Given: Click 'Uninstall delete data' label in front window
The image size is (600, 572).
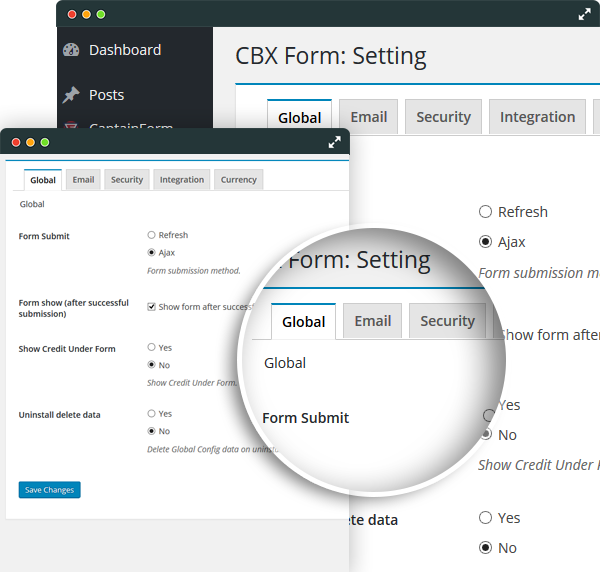Looking at the screenshot, I should [59, 415].
